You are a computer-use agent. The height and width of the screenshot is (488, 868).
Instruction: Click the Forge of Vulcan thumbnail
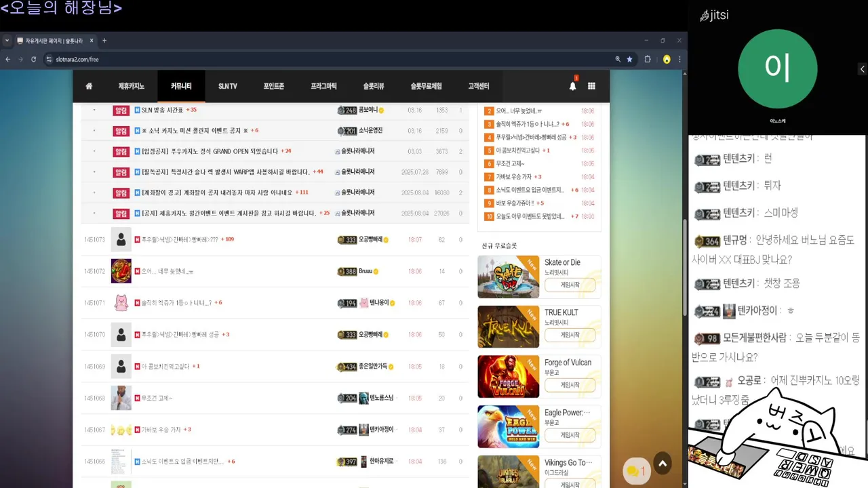click(x=508, y=376)
